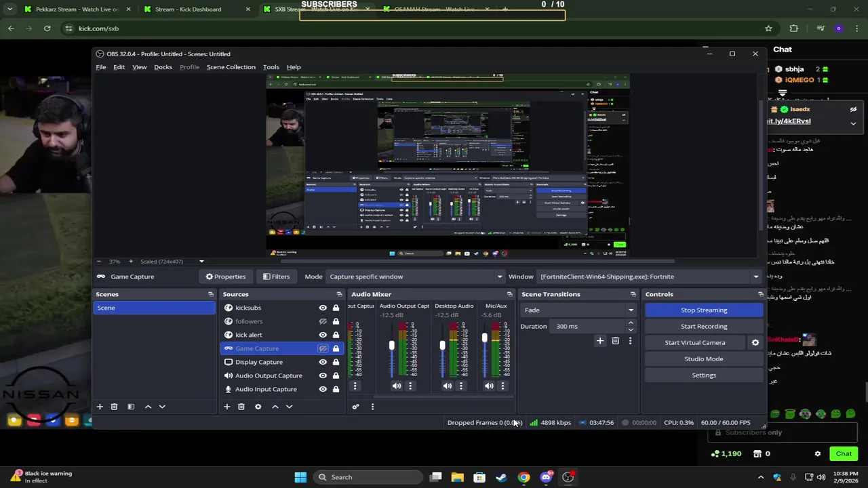Add a new source with Sources plus icon
Viewport: 868px width, 488px height.
tap(227, 407)
